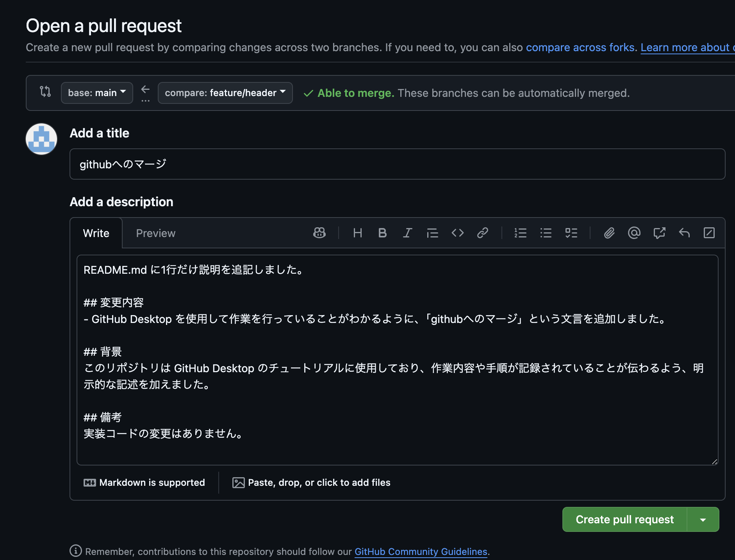Insert a quote block
Viewport: 735px width, 560px height.
tap(432, 233)
